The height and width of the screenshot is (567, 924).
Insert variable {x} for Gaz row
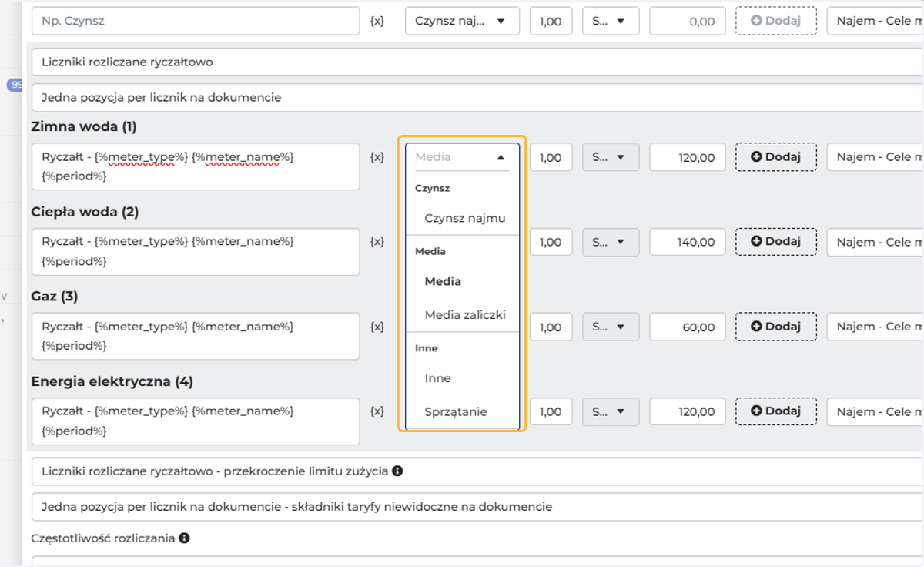point(377,327)
